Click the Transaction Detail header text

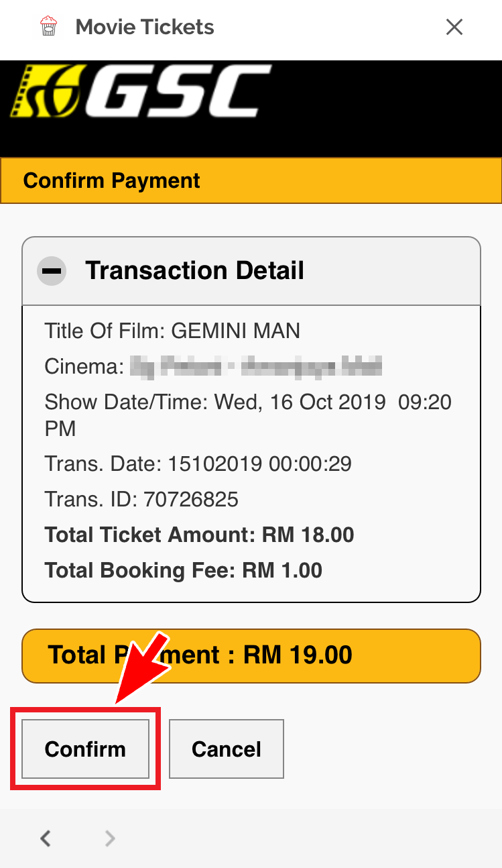pyautogui.click(x=194, y=271)
